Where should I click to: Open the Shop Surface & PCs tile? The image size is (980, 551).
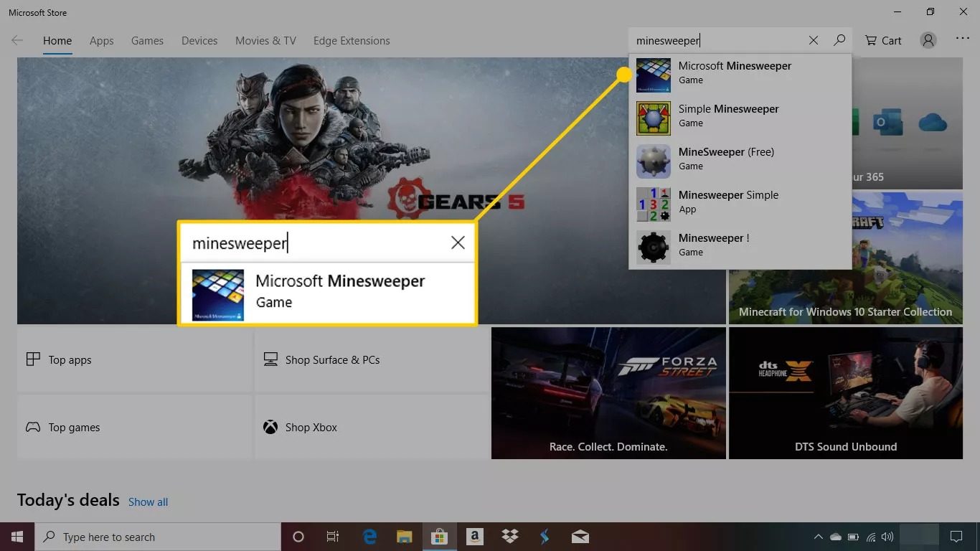click(372, 359)
